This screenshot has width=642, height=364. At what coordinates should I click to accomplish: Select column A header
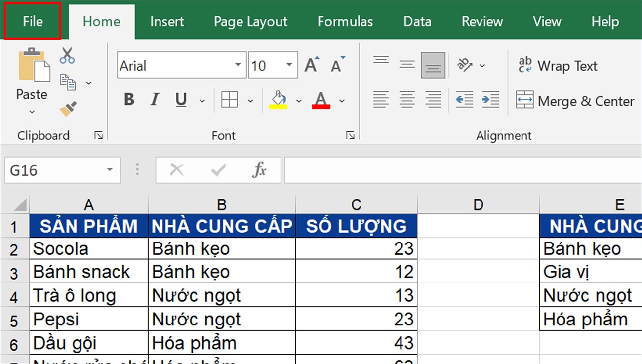89,204
